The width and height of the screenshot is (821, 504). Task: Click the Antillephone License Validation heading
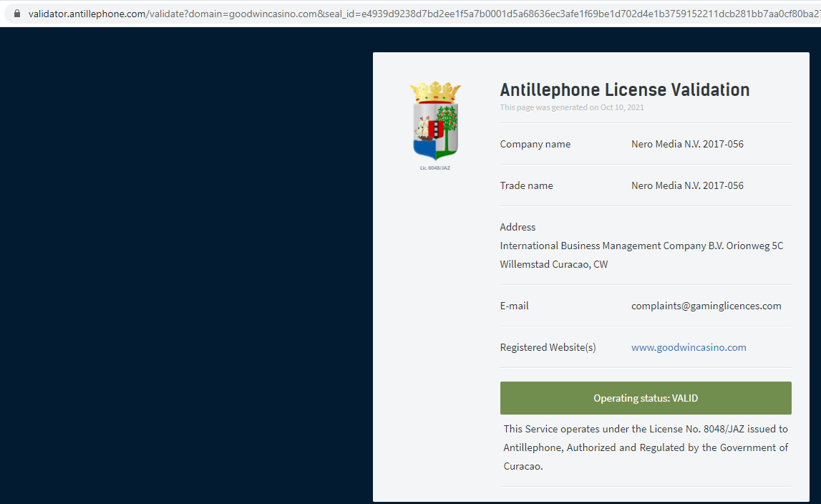coord(624,90)
